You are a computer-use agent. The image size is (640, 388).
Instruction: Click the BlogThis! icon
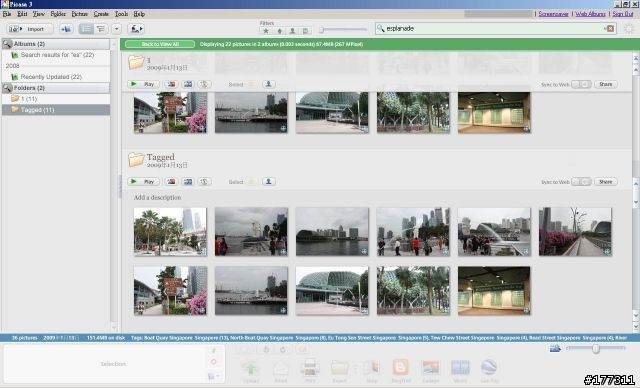point(401,371)
